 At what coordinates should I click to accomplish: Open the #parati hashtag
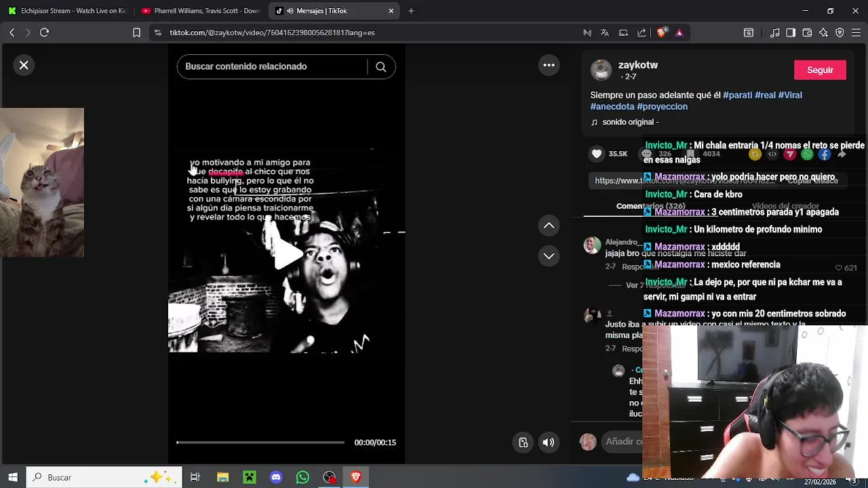coord(737,95)
